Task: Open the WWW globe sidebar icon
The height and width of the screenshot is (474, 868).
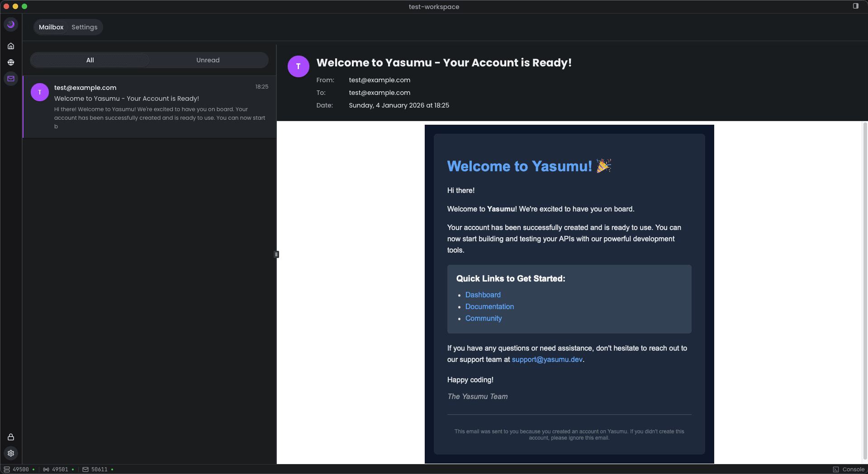Action: point(11,62)
